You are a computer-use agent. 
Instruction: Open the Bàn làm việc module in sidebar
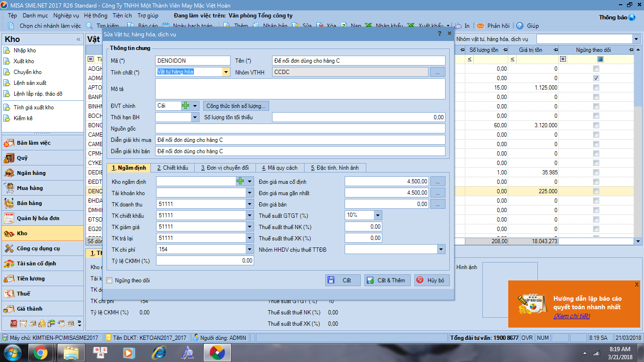click(42, 143)
